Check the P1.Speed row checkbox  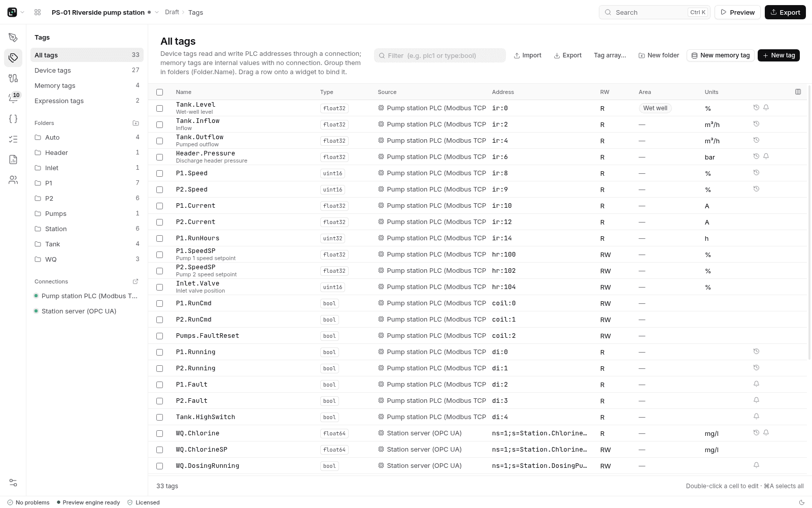point(160,173)
